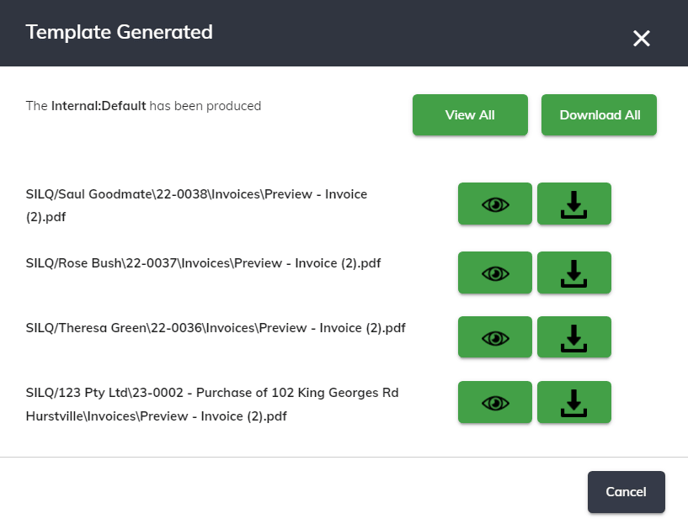Close the dialog with the X icon
688x524 pixels.
pyautogui.click(x=641, y=39)
